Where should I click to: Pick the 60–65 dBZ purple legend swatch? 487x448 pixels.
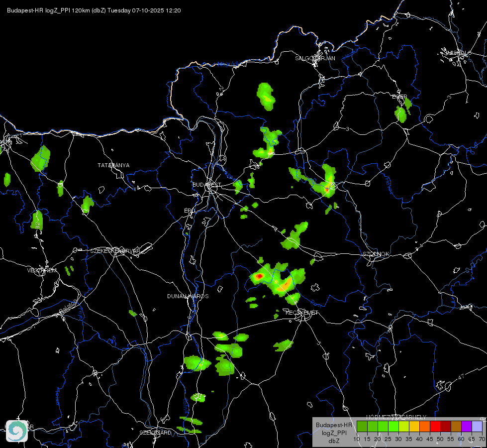coord(467,426)
